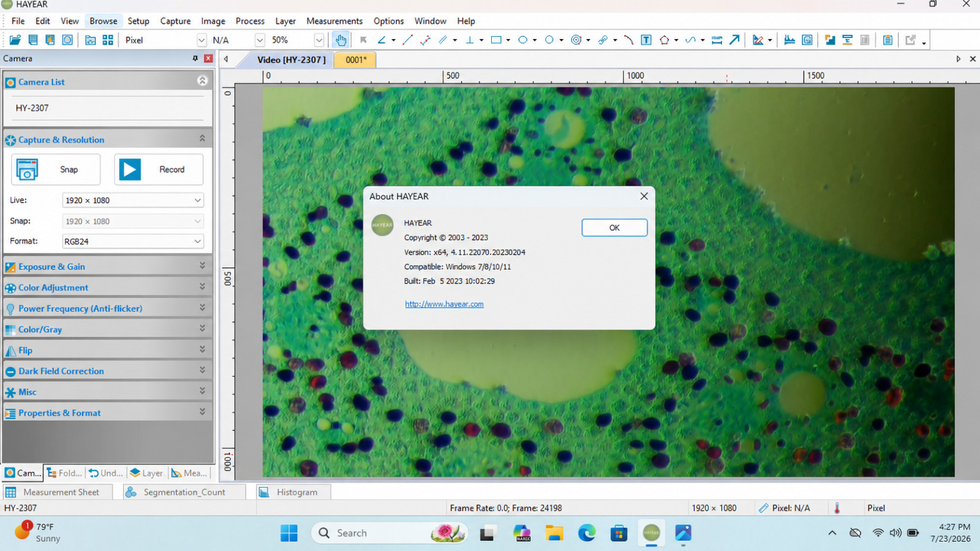This screenshot has height=551, width=980.
Task: Open the hayear.com website link
Action: [444, 304]
